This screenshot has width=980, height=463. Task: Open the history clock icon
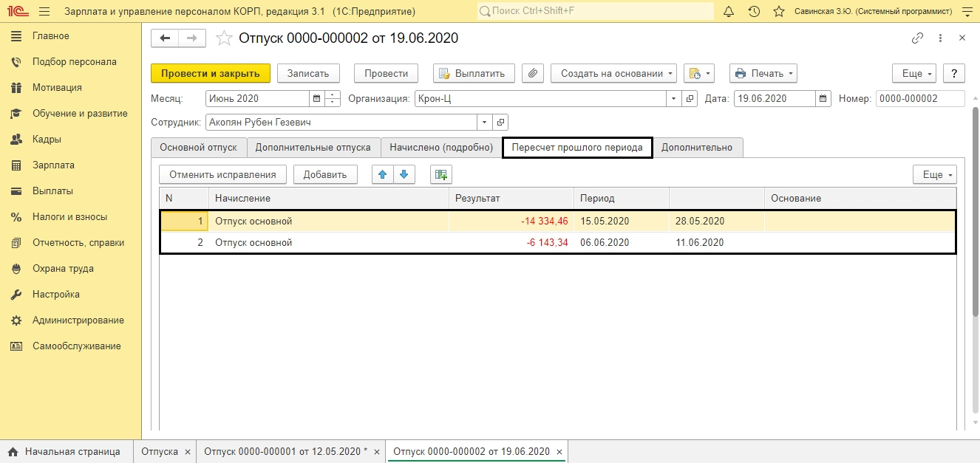click(x=754, y=12)
